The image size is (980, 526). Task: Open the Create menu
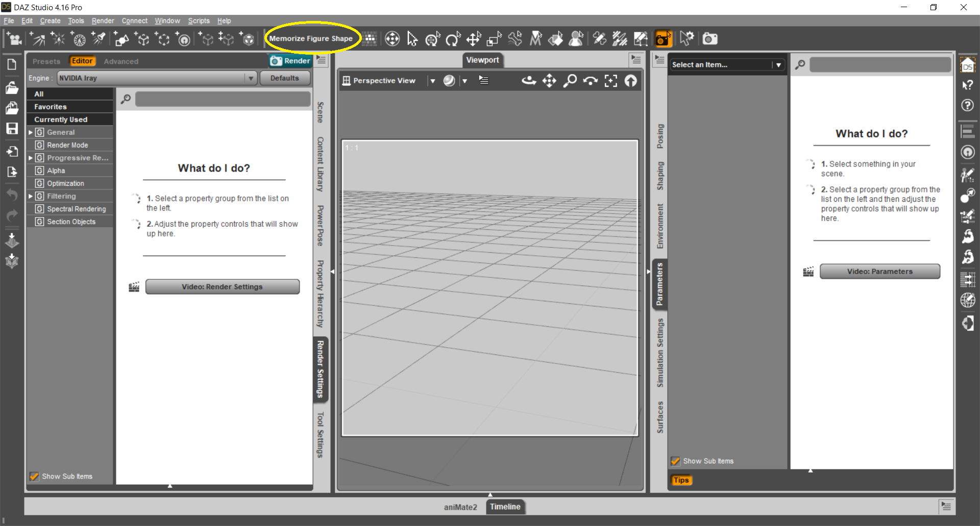50,21
